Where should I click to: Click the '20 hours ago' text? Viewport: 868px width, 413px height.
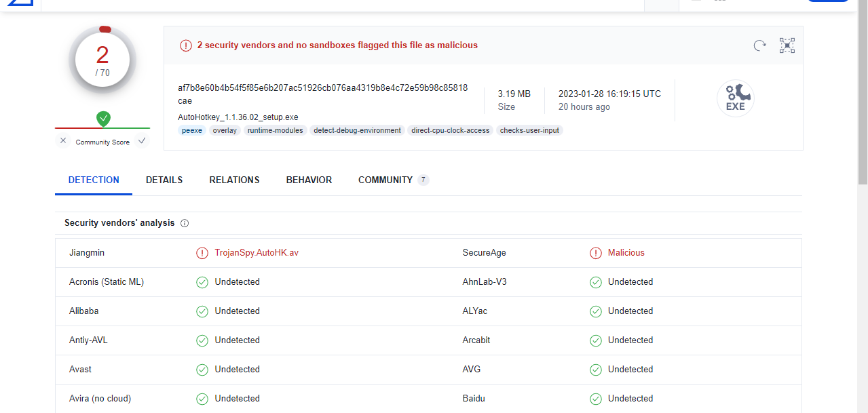pos(584,106)
